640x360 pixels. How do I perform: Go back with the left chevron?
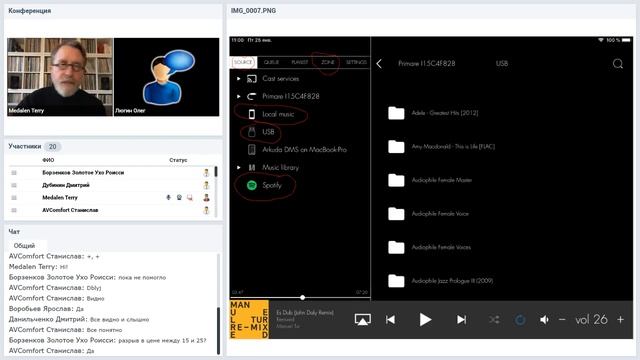(x=379, y=64)
